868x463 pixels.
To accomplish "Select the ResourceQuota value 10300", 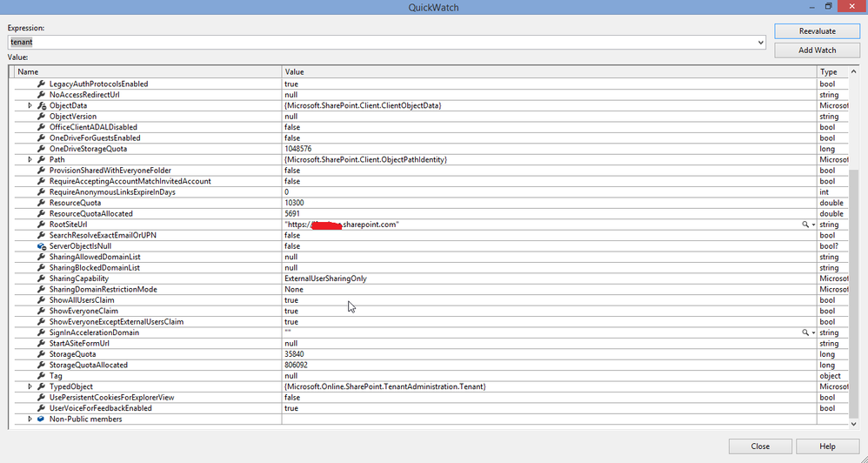I will click(x=294, y=203).
